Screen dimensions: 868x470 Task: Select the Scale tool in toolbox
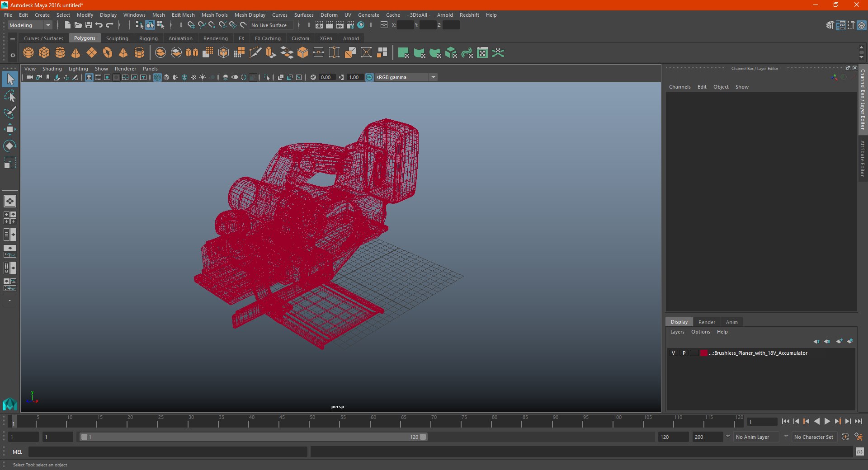pos(10,163)
